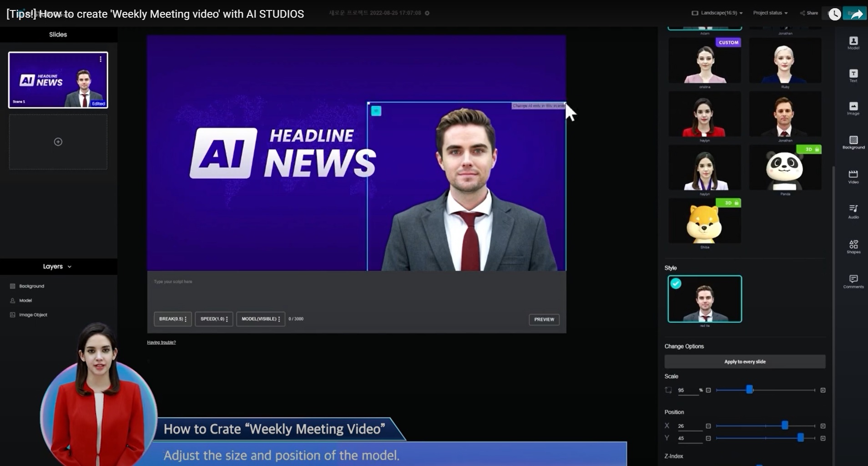
Task: Open the Text tool in right sidebar
Action: pyautogui.click(x=853, y=75)
